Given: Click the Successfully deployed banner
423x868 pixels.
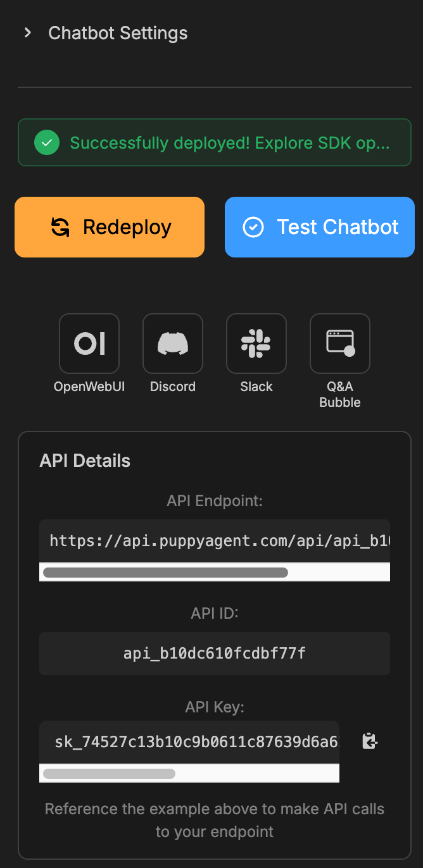Looking at the screenshot, I should [x=215, y=142].
